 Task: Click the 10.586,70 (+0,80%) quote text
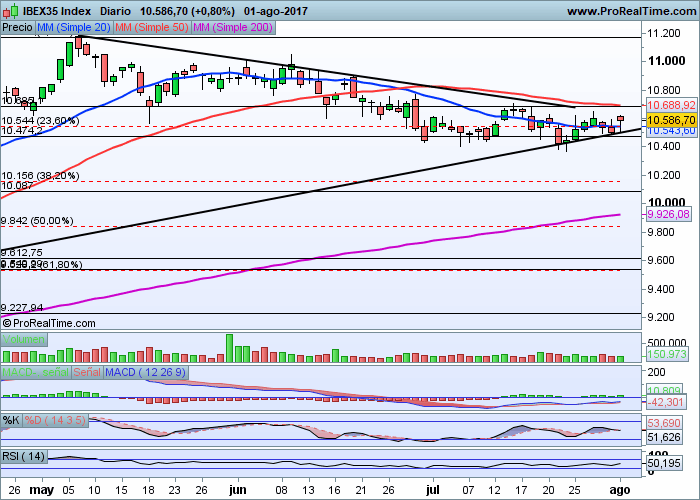188,11
